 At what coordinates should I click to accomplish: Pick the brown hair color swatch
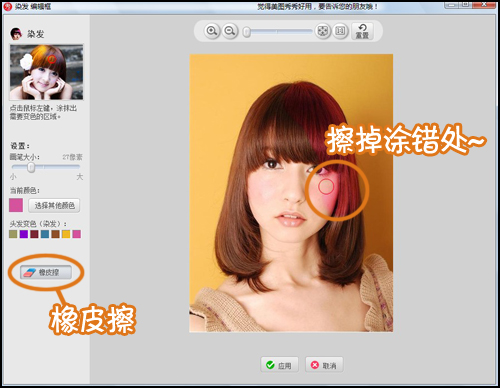tap(56, 234)
